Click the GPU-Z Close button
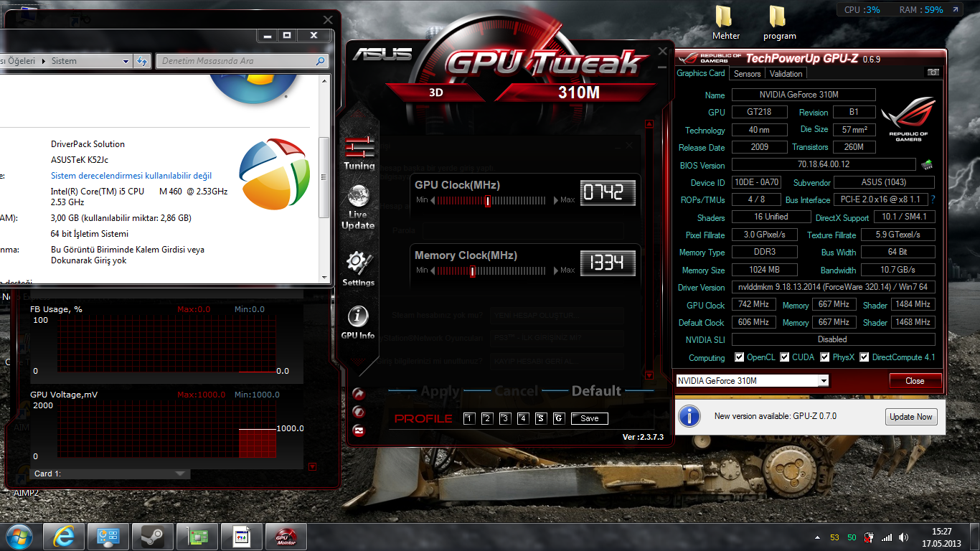 click(915, 381)
